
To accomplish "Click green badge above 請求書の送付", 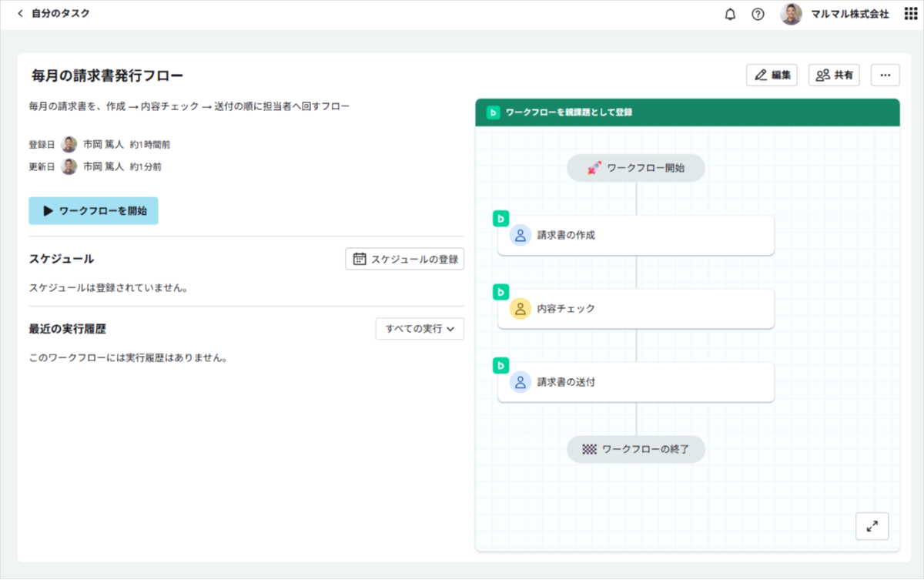I will click(500, 366).
